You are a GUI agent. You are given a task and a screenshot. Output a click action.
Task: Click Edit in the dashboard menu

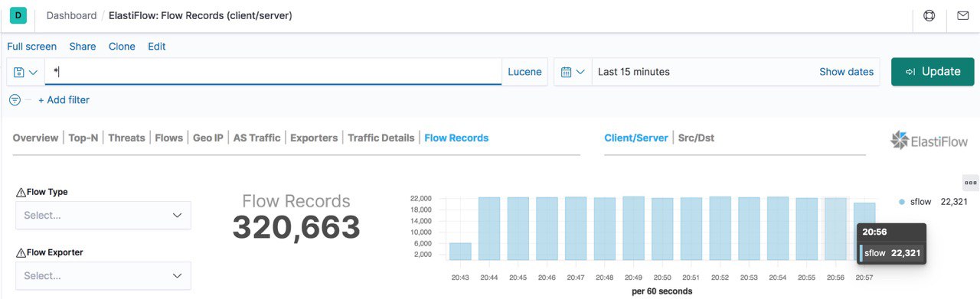(157, 47)
